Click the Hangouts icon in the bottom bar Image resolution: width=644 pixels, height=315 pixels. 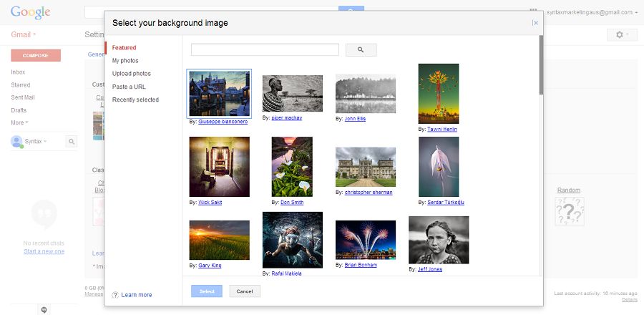coord(44,310)
